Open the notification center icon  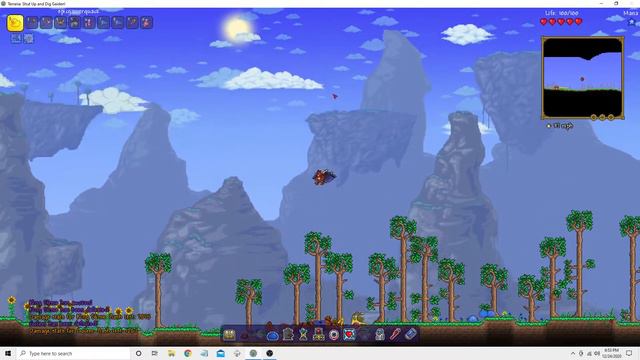pyautogui.click(x=629, y=353)
